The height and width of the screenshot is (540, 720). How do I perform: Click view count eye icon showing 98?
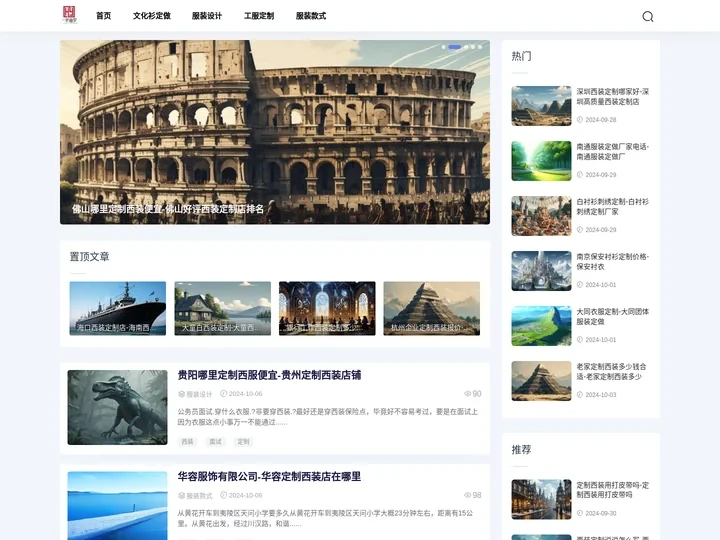(x=467, y=495)
